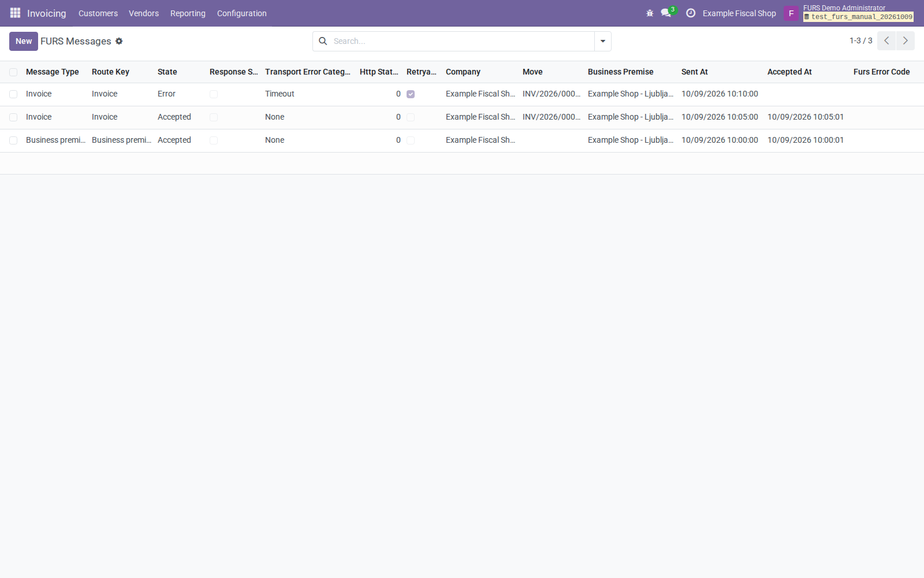The width and height of the screenshot is (924, 578).
Task: Click the Timeout cell
Action: coord(280,94)
